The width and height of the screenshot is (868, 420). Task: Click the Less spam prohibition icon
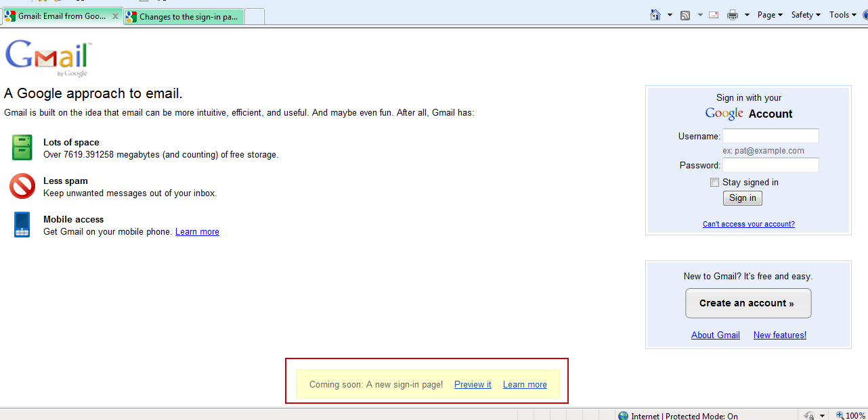tap(22, 186)
